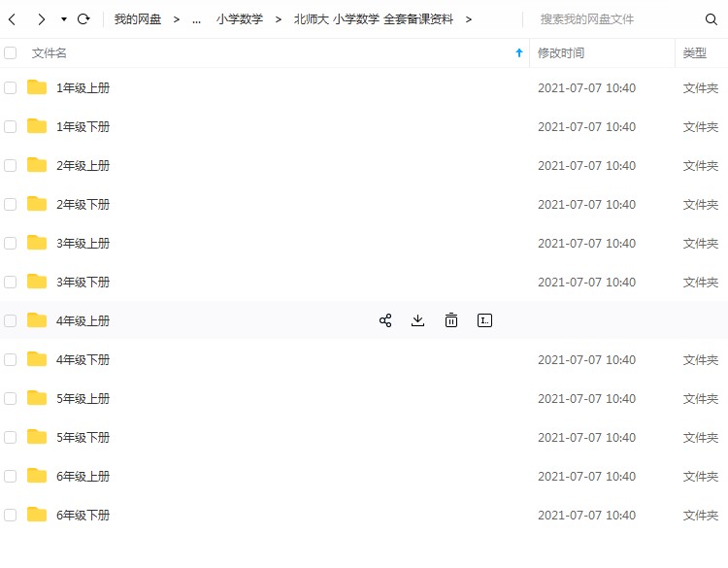Click folder icon of 2年级上册
728x568 pixels.
click(37, 164)
